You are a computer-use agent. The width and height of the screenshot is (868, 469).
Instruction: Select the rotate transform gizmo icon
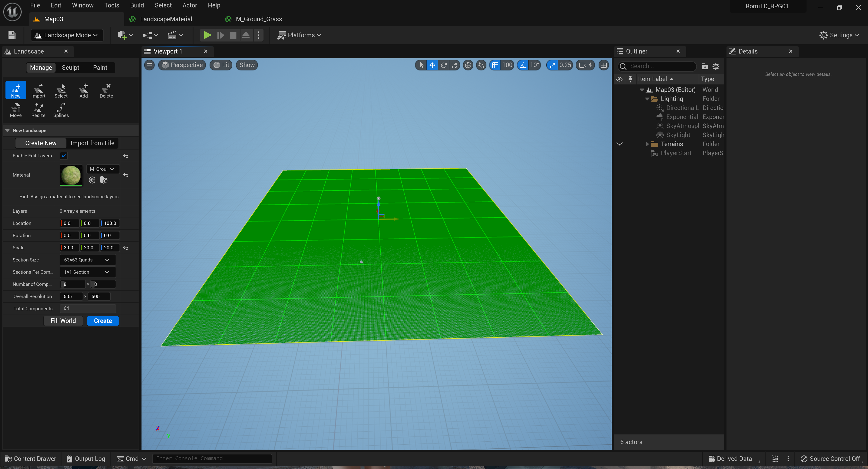click(443, 65)
